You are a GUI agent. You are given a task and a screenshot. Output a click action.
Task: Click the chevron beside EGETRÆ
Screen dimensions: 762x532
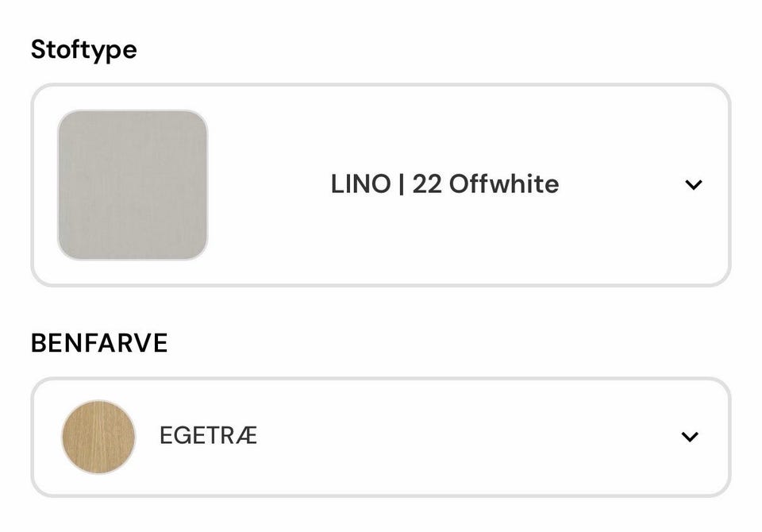pos(690,437)
